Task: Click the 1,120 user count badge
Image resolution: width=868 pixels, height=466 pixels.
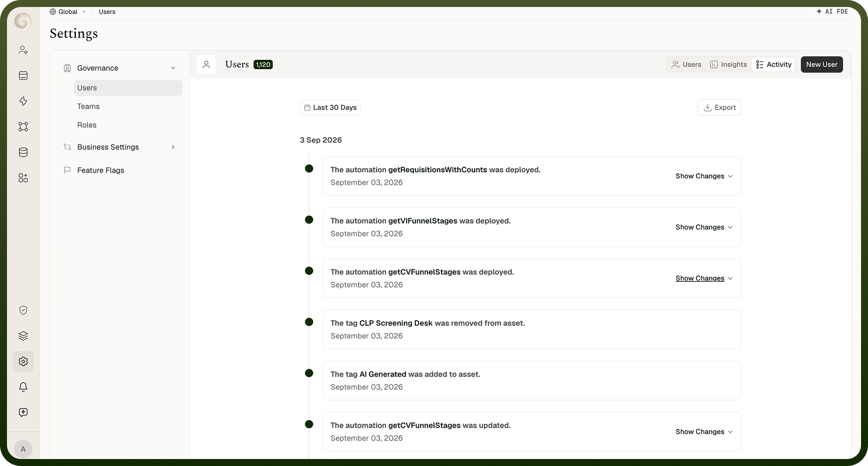Action: click(263, 64)
